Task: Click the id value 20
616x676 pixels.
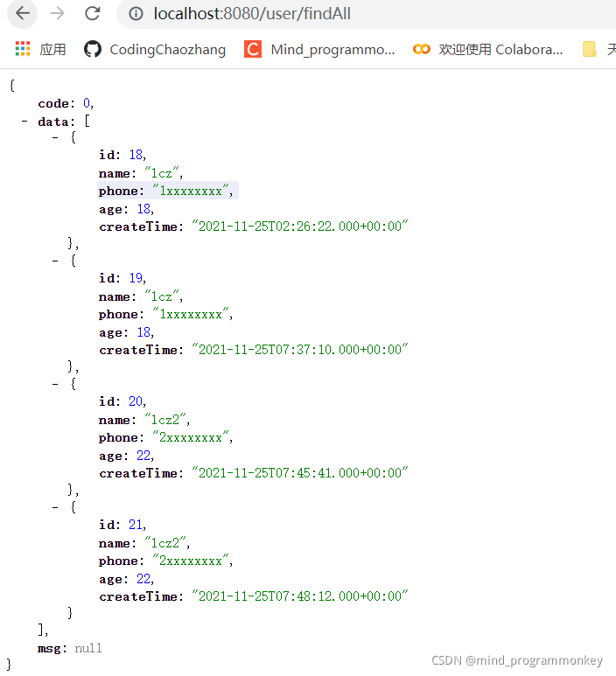Action: [136, 401]
